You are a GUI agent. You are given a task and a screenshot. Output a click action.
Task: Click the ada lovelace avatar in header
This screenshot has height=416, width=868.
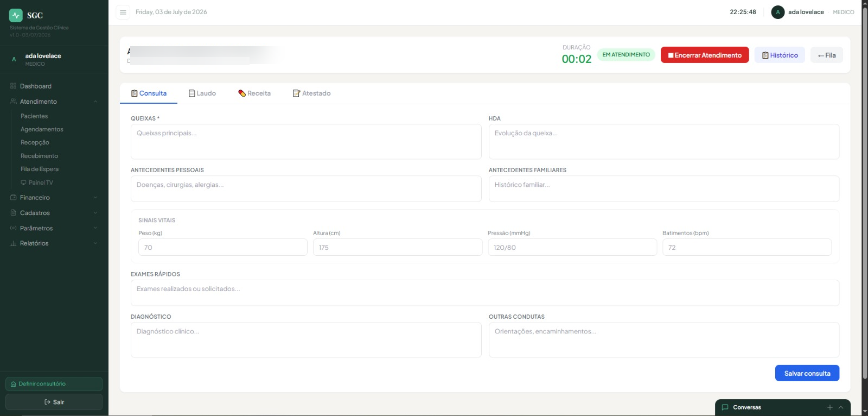click(778, 12)
